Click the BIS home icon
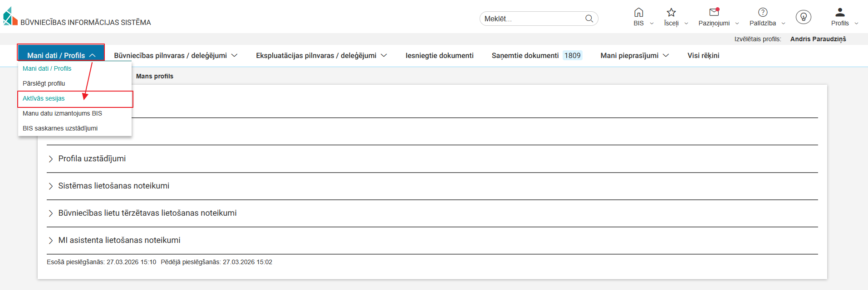 638,13
